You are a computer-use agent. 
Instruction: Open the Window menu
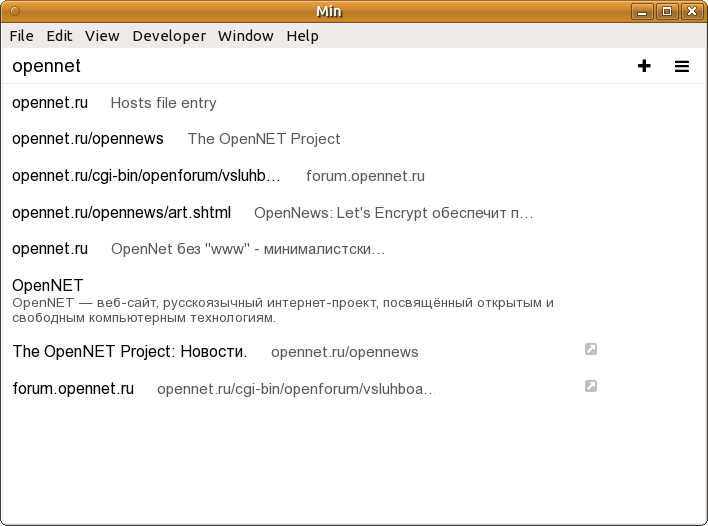coord(246,36)
